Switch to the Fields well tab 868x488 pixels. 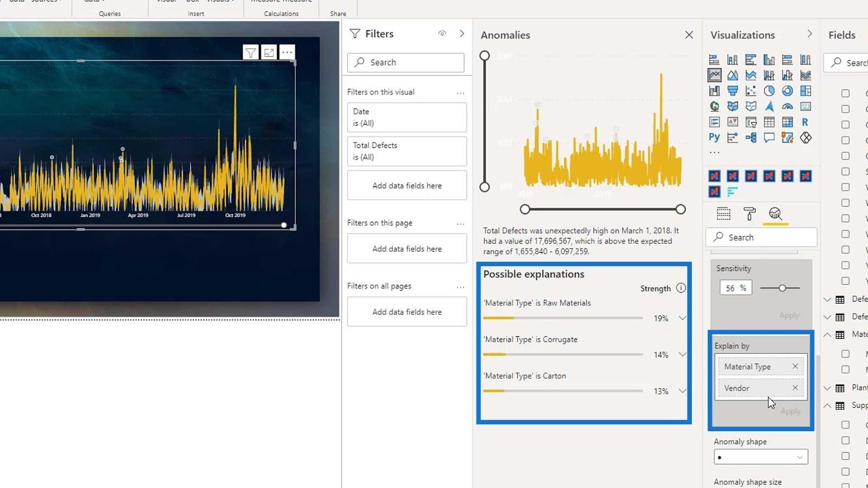723,214
